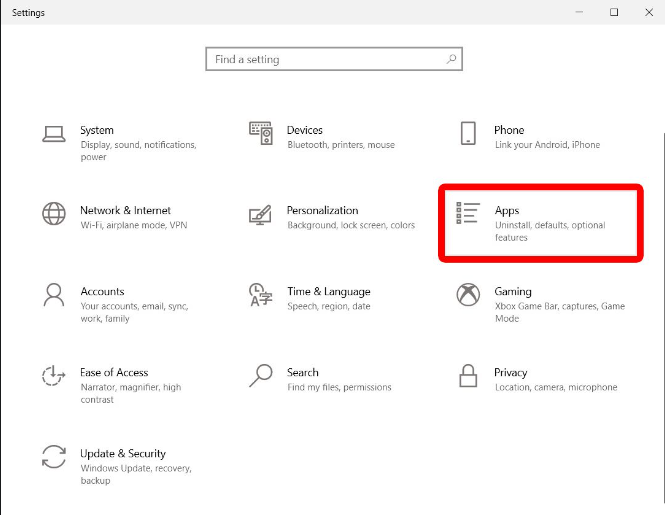Click the vertical scrollbar on the right
The width and height of the screenshot is (665, 515).
pos(662,322)
